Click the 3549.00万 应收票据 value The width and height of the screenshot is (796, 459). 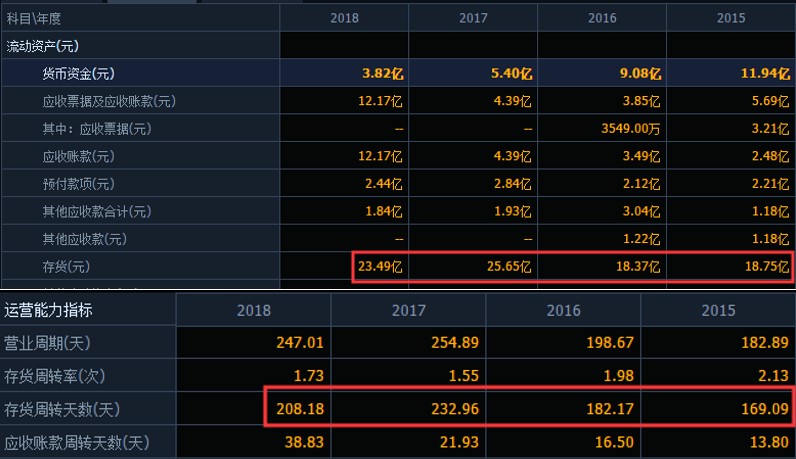pyautogui.click(x=626, y=129)
